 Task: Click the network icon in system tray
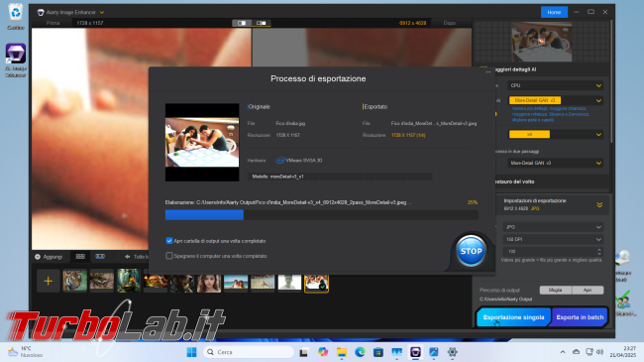click(590, 352)
